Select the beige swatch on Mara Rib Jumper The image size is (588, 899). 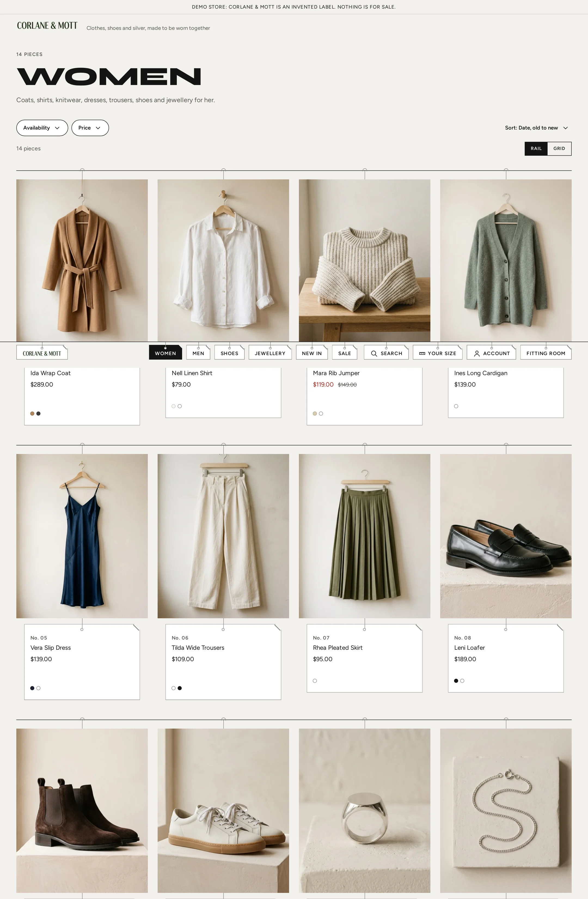click(315, 414)
